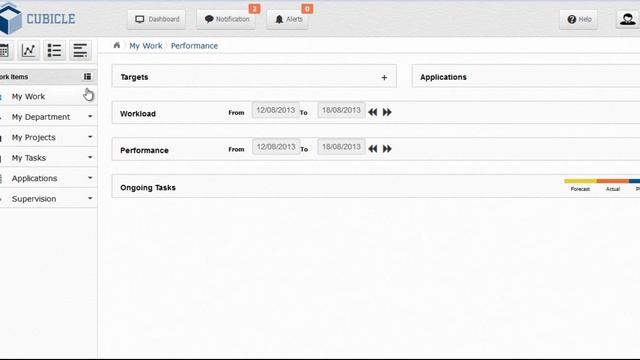The width and height of the screenshot is (640, 360).
Task: Click the Cubicle logo
Action: coord(38,19)
